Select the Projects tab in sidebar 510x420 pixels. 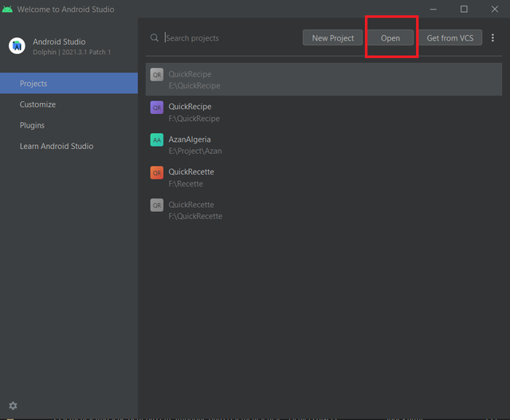pyautogui.click(x=69, y=84)
